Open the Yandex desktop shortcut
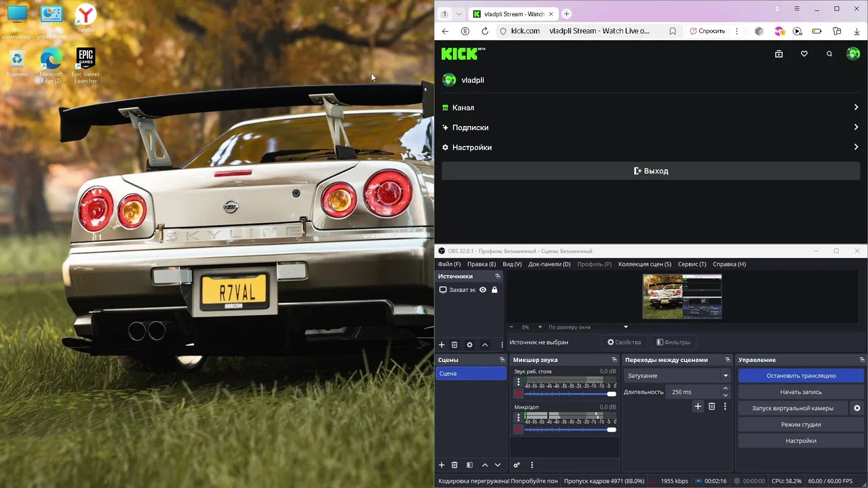Screen dimensions: 868x488 click(x=85, y=18)
